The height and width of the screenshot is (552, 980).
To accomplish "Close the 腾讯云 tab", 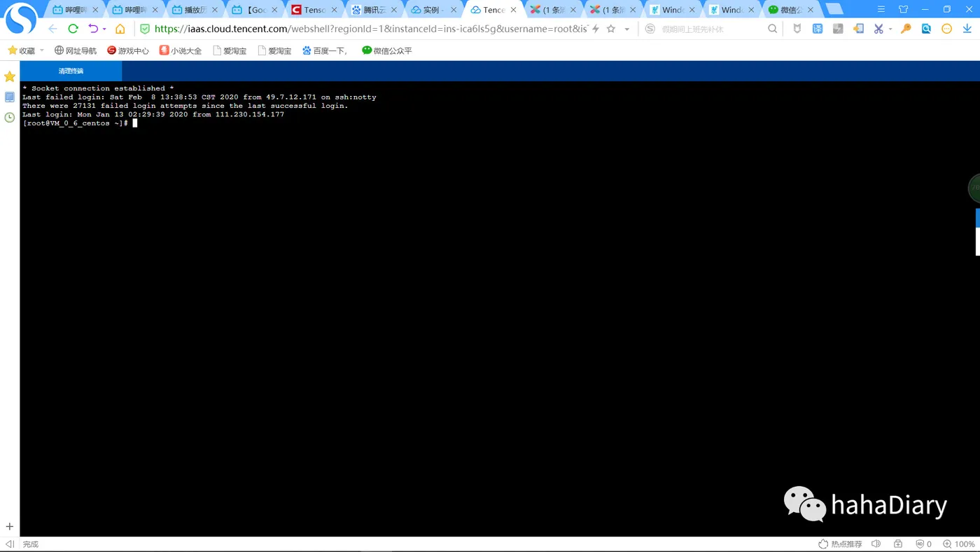I will (x=394, y=10).
